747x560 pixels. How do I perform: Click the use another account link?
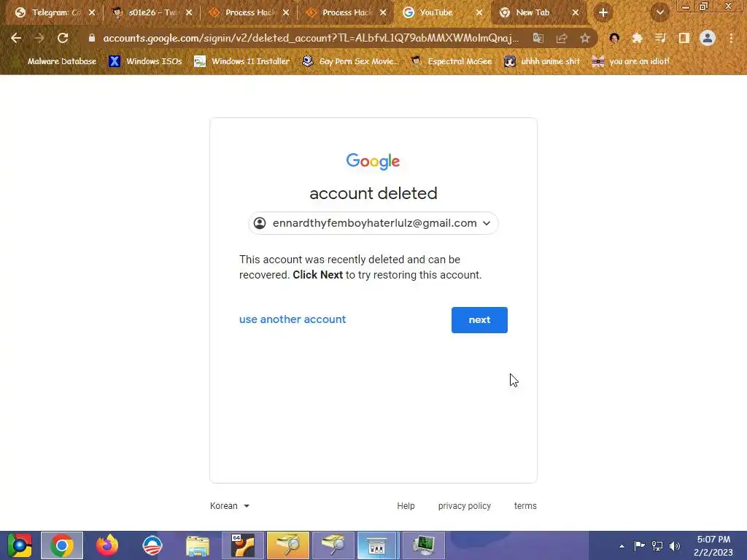[293, 319]
